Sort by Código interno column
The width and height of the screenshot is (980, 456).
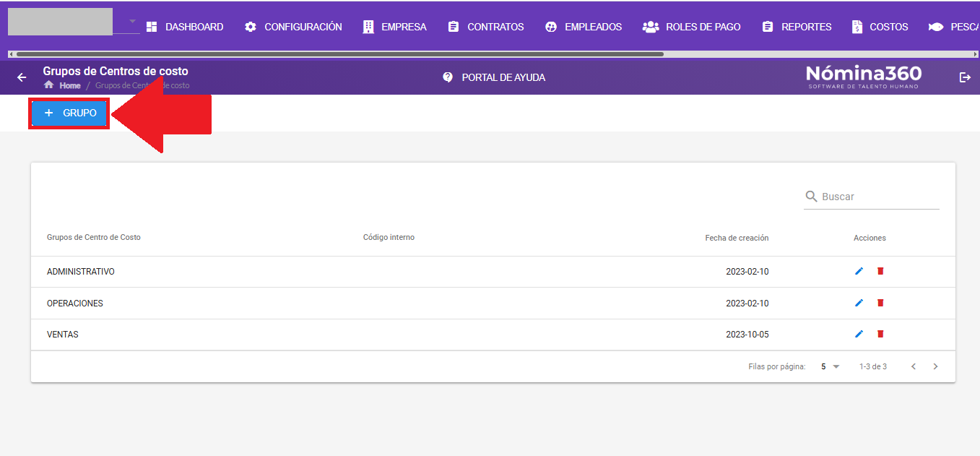389,238
